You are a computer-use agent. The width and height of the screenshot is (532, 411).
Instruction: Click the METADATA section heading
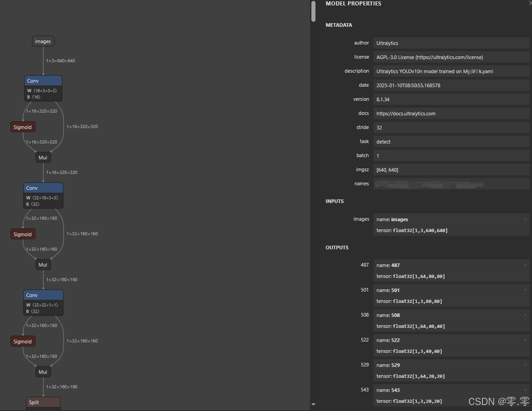pyautogui.click(x=339, y=25)
